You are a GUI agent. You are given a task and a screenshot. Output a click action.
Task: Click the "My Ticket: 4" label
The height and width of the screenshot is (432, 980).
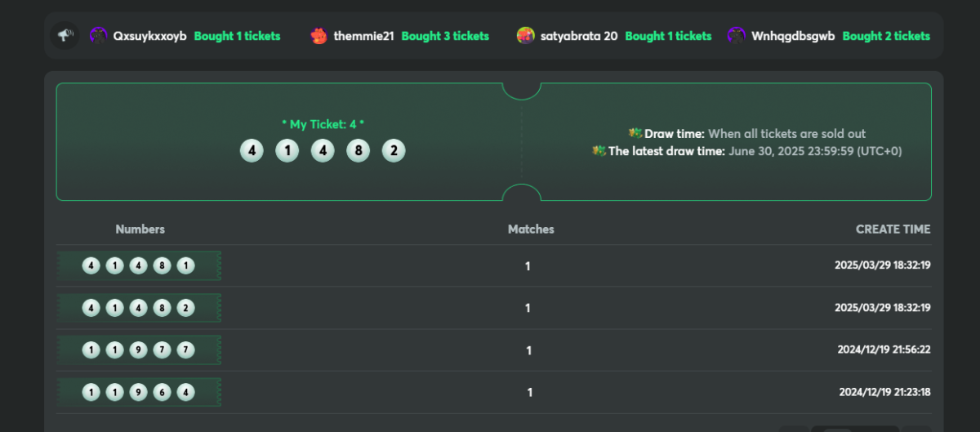[323, 124]
